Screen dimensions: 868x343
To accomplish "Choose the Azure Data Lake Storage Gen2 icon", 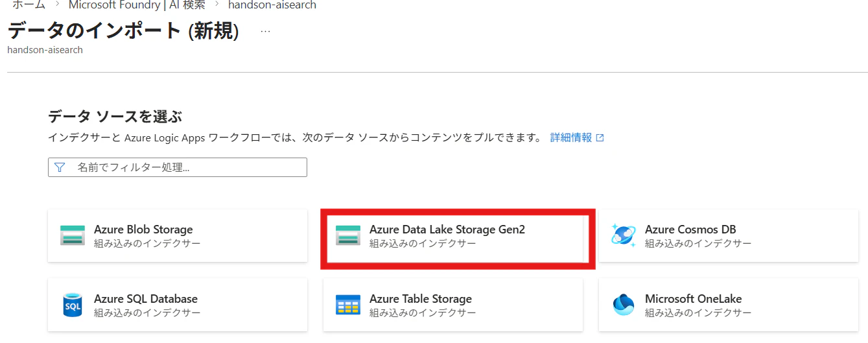I will (348, 235).
